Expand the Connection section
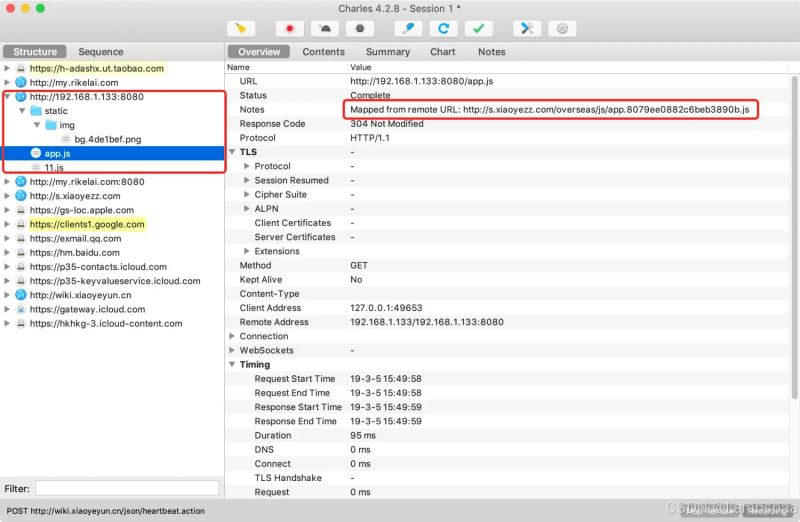The width and height of the screenshot is (800, 522). coord(232,337)
